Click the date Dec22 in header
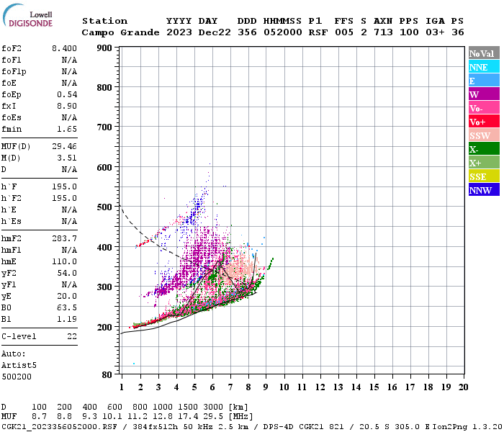Viewport: 504px width, 432px height. coord(215,32)
